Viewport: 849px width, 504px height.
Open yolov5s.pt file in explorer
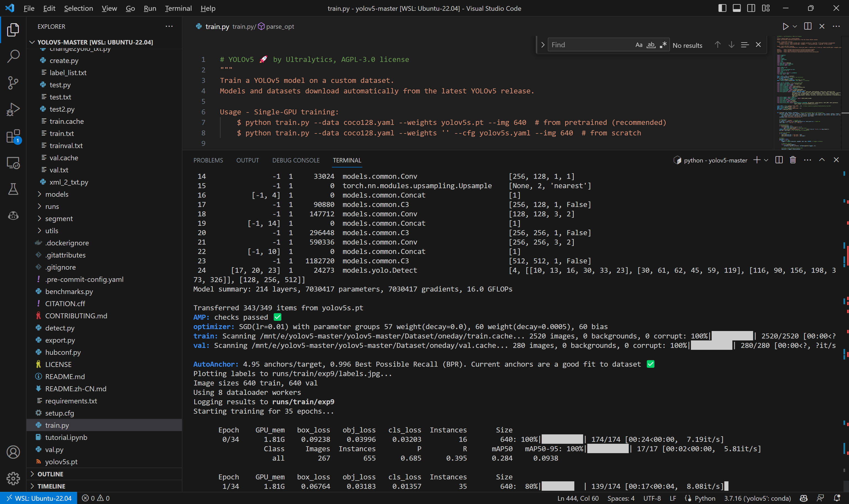click(104, 462)
